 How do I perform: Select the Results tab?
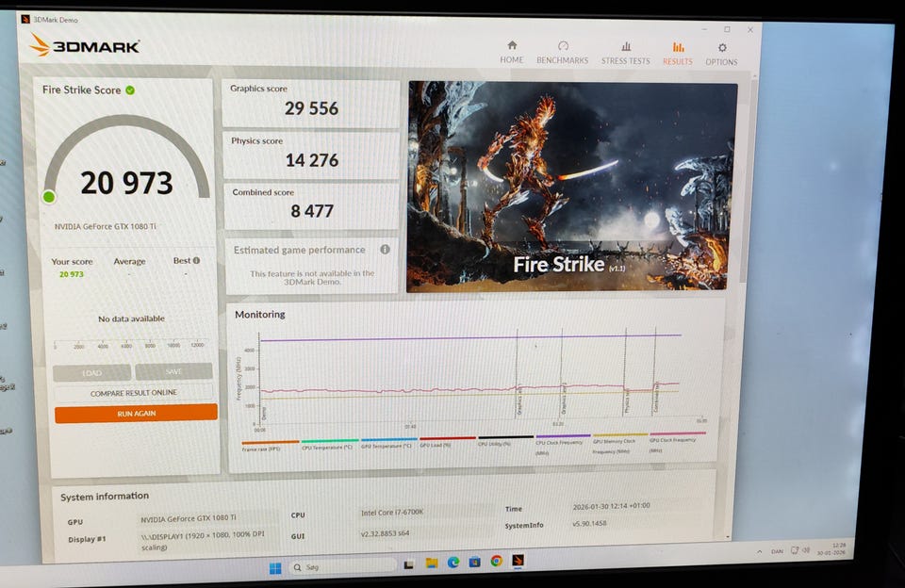678,55
